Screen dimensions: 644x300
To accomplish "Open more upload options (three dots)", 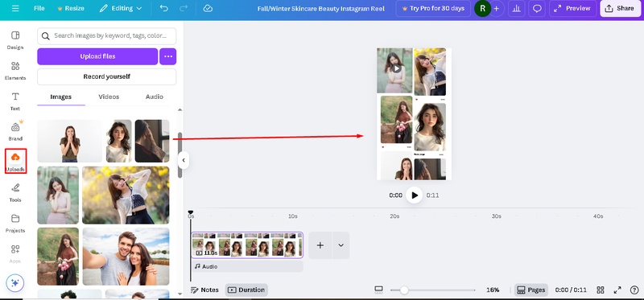I will pos(168,56).
